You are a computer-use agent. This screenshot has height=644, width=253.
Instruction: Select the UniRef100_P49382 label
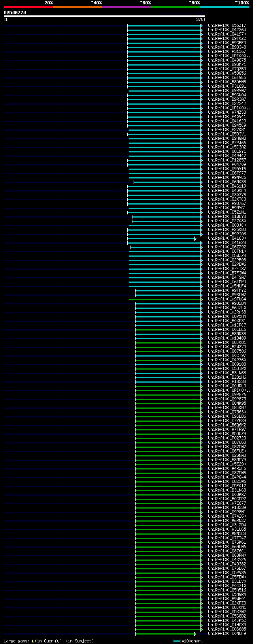[x=227, y=564]
